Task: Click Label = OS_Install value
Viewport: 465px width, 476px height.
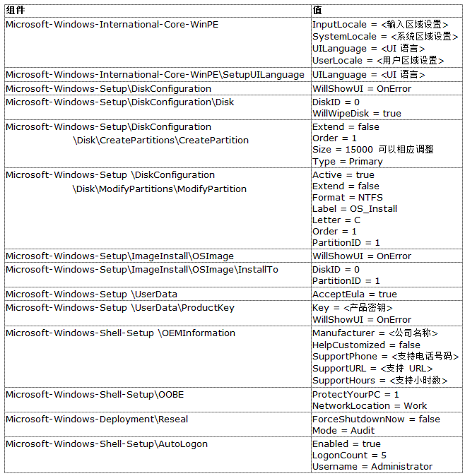Action: 355,208
